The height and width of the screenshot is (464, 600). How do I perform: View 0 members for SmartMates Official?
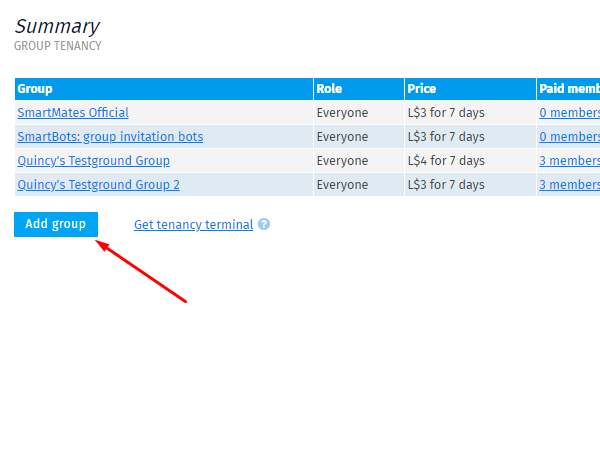coord(569,112)
